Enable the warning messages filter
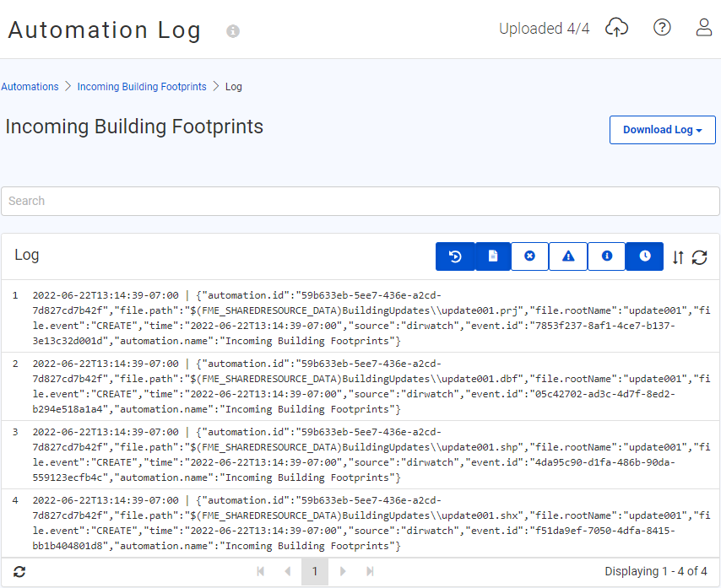This screenshot has width=721, height=588. (568, 256)
